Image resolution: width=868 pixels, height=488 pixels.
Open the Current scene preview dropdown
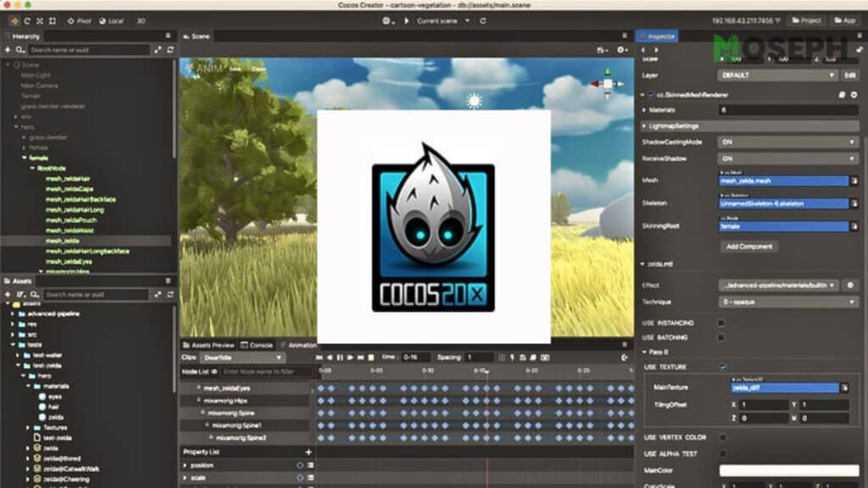coord(442,21)
